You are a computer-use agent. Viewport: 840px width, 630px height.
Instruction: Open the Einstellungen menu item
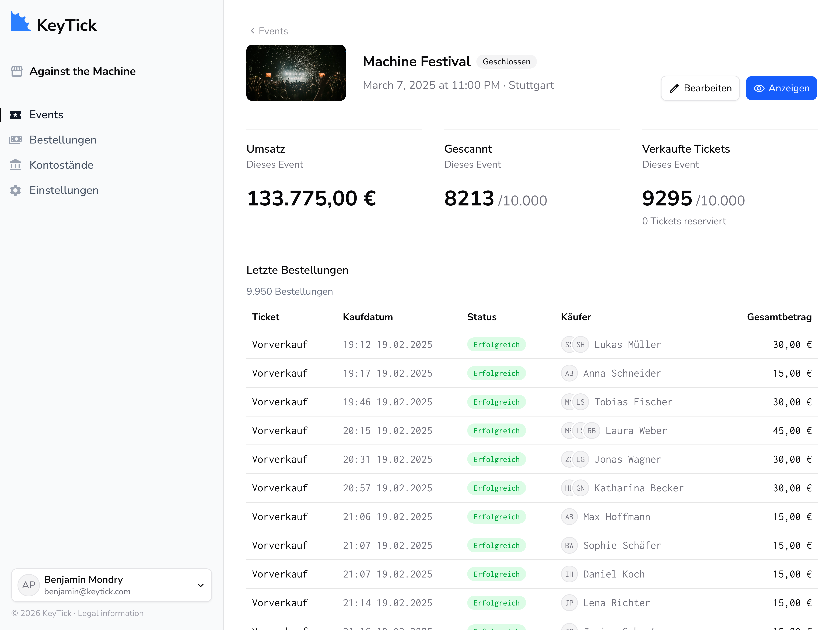tap(64, 190)
